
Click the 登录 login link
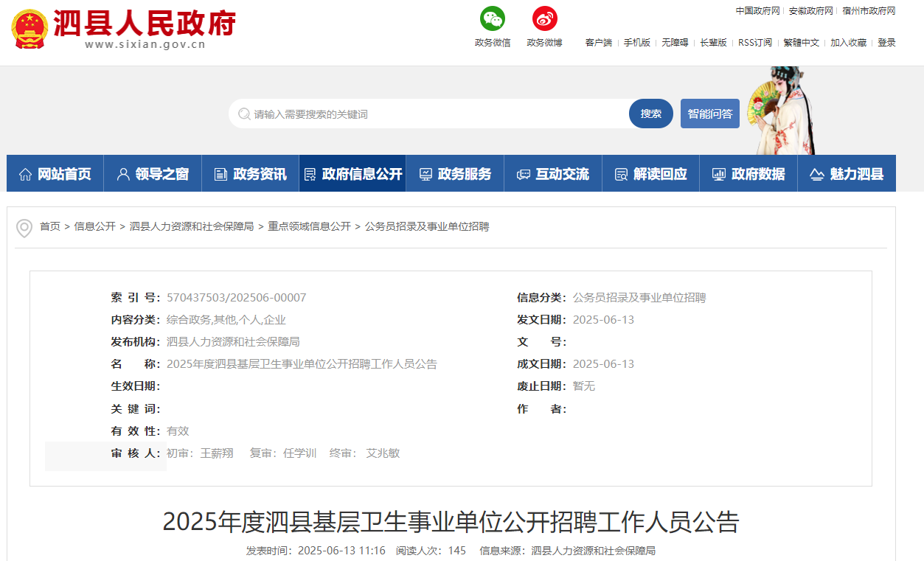tap(886, 43)
